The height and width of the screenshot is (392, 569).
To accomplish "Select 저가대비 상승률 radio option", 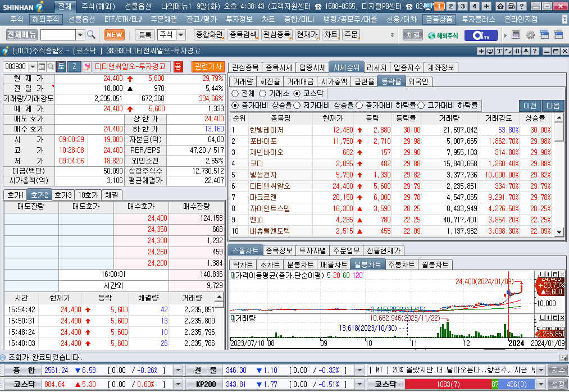I will tap(297, 105).
